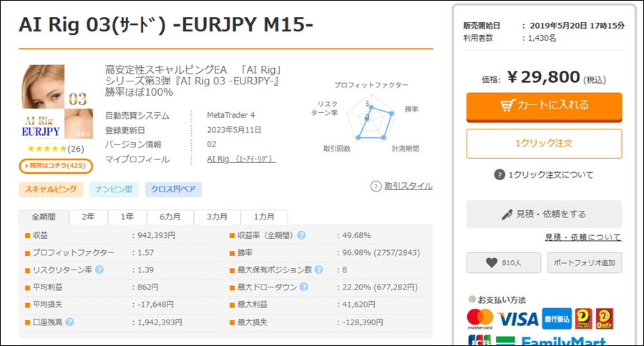Open the 見積・依頼について link
The image size is (644, 346).
point(582,237)
